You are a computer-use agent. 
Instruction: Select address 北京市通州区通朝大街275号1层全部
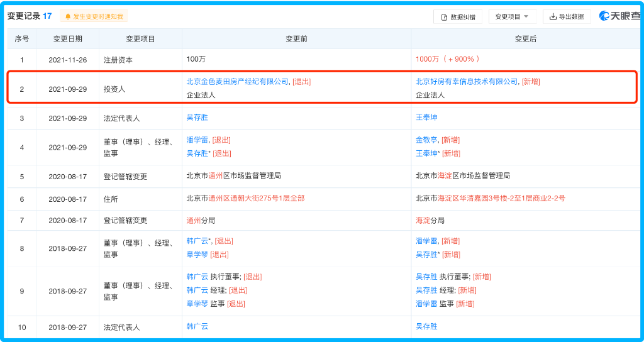tap(246, 198)
